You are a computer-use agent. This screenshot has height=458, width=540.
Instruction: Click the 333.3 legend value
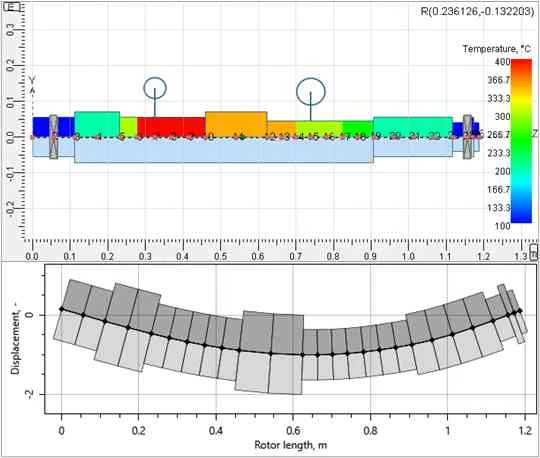coord(498,99)
